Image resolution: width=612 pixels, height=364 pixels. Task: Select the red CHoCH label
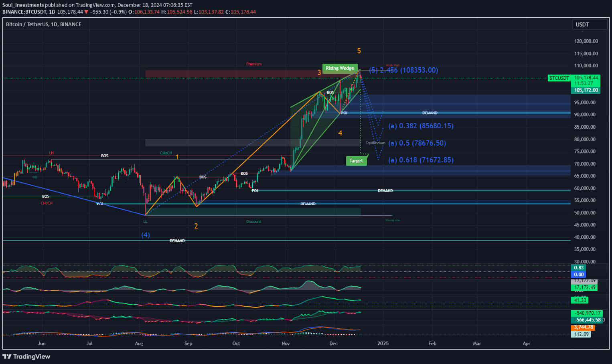(47, 203)
